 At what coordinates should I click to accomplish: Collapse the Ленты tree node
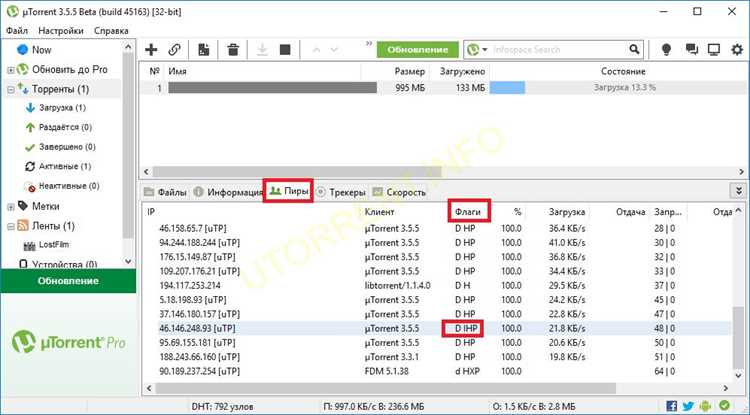[x=11, y=226]
